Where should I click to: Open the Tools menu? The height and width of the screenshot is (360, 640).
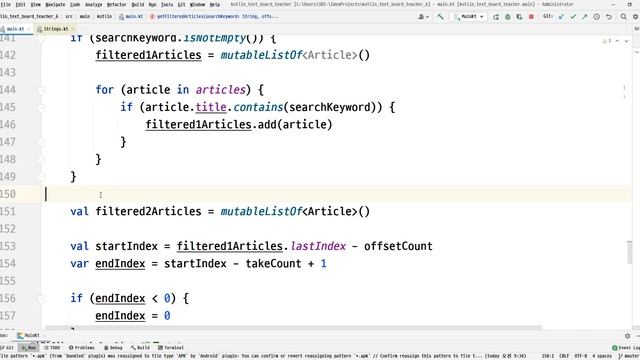tap(167, 4)
